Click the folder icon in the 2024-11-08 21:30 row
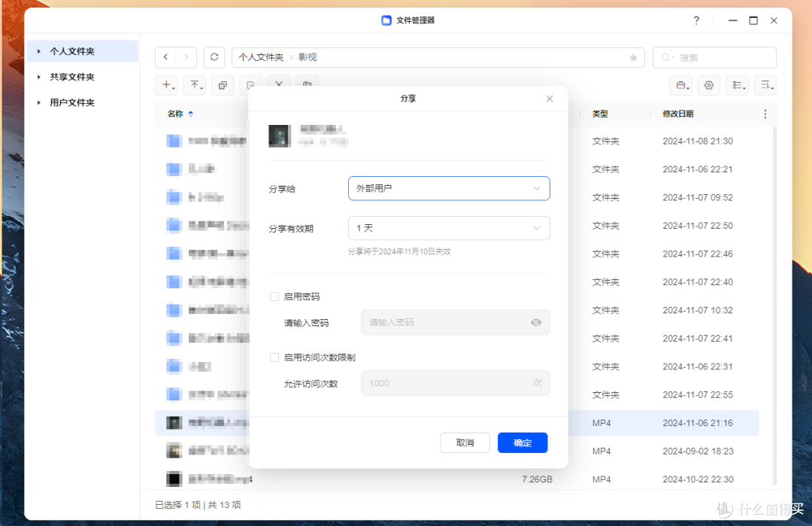812x526 pixels. point(174,141)
